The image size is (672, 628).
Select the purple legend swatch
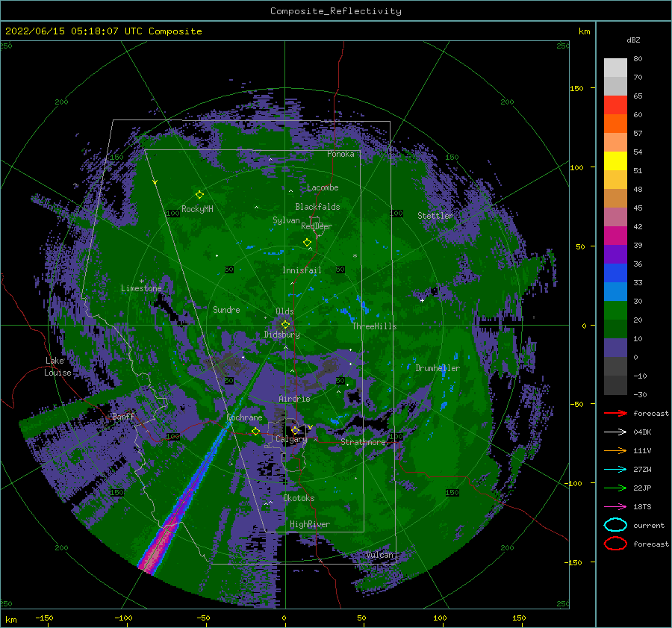point(615,255)
